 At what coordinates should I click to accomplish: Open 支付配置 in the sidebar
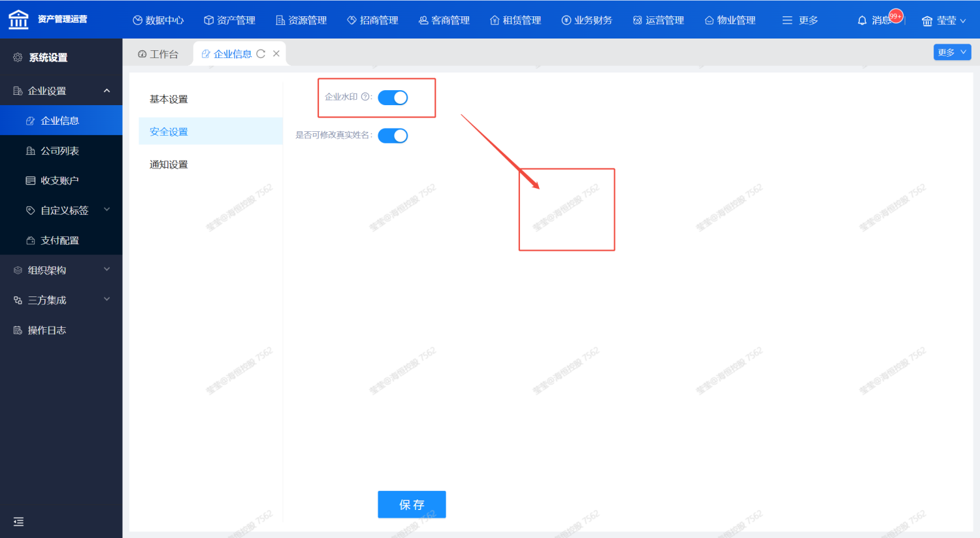point(59,240)
